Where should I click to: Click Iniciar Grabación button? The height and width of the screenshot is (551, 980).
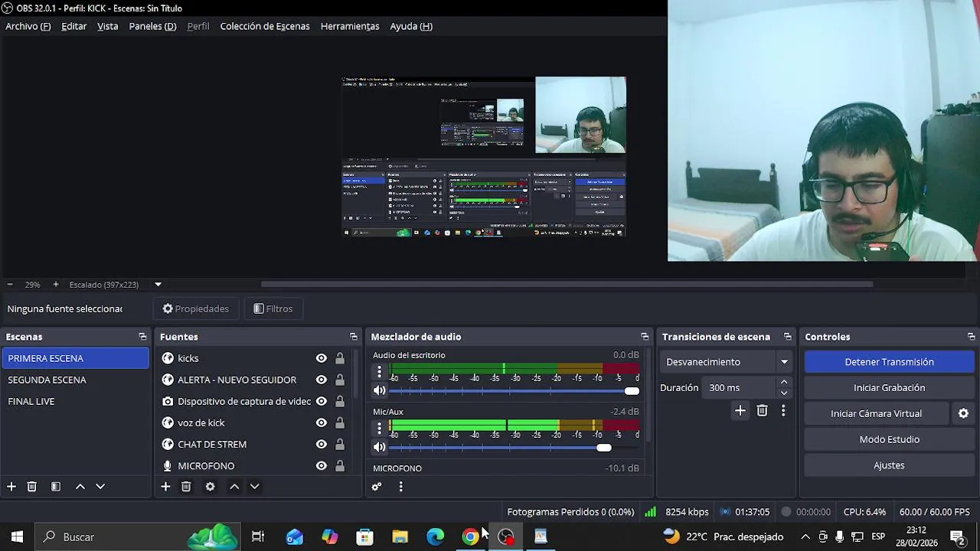(889, 388)
